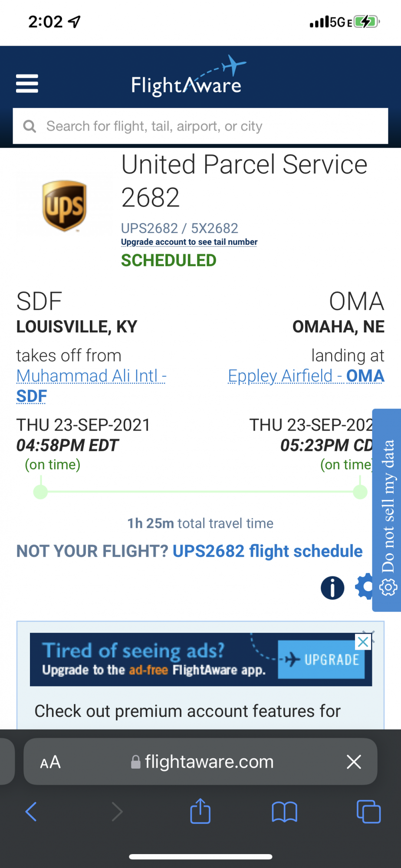Tap the Upgrade ad button

(x=322, y=660)
